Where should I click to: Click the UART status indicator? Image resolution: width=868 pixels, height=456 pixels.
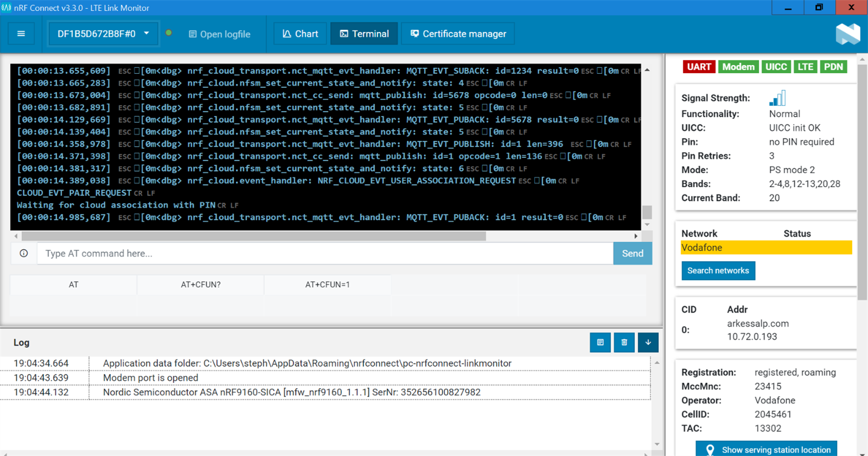click(x=699, y=67)
